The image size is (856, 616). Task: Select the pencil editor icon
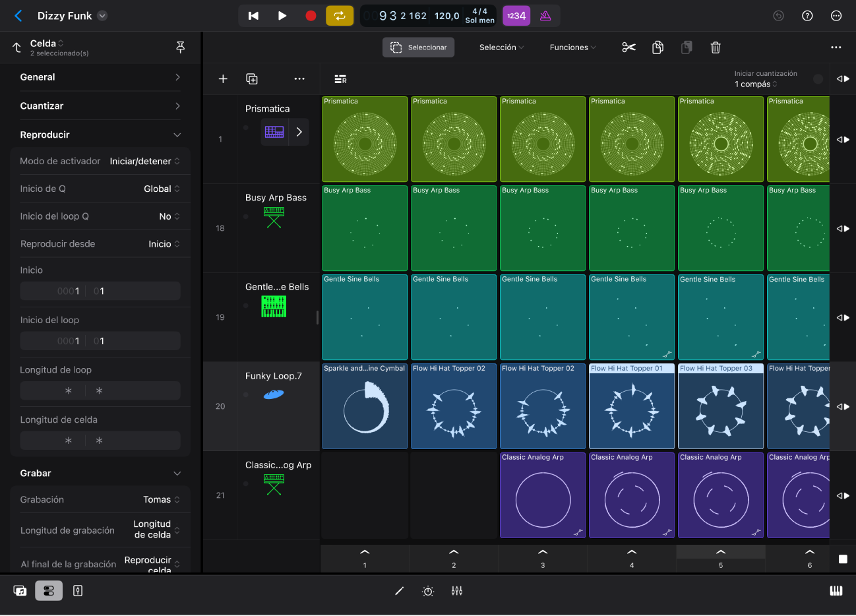point(399,591)
